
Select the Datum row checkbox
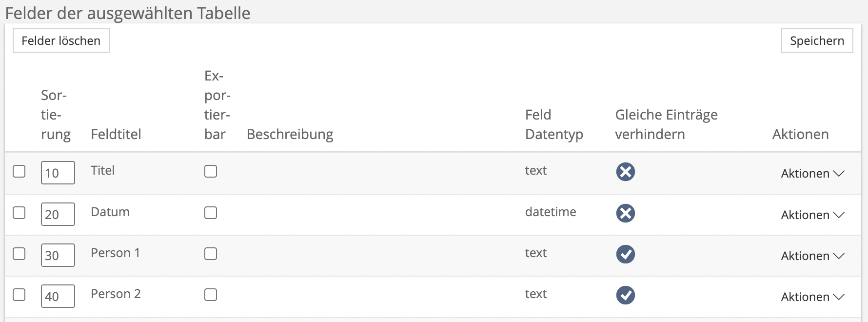[19, 213]
